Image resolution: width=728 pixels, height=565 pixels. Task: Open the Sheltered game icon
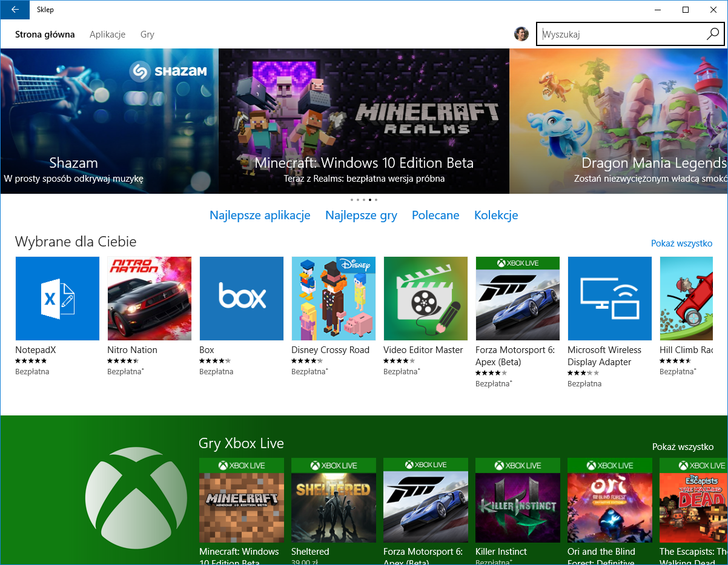click(334, 500)
